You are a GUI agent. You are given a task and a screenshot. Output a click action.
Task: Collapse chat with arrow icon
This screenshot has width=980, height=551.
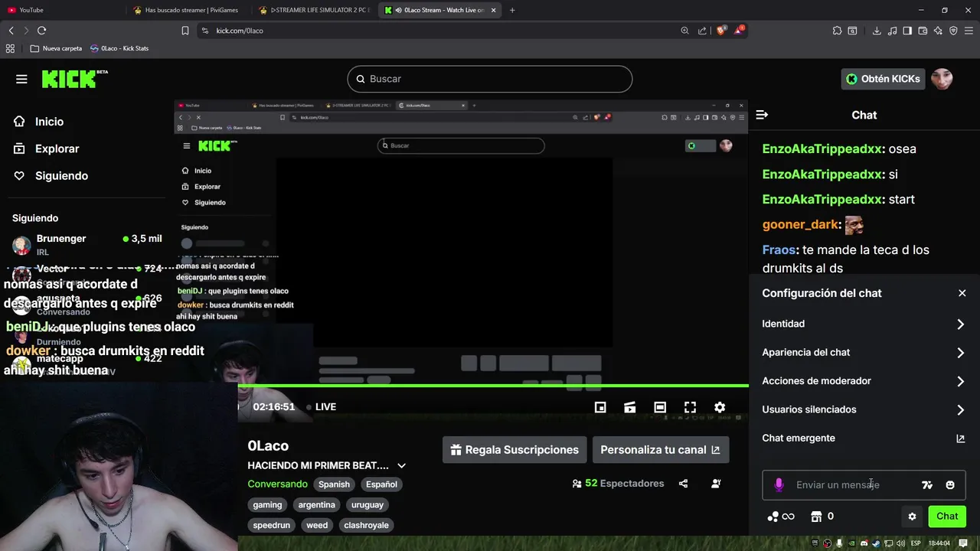tap(762, 115)
